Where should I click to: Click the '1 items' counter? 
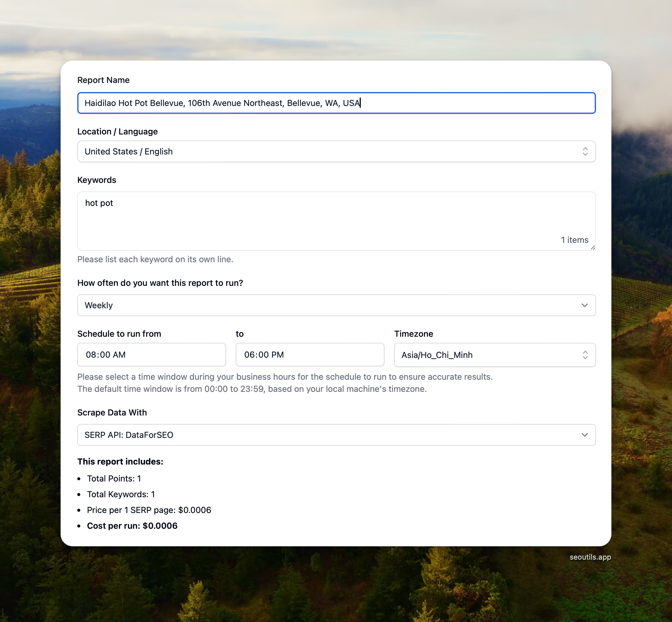click(574, 240)
